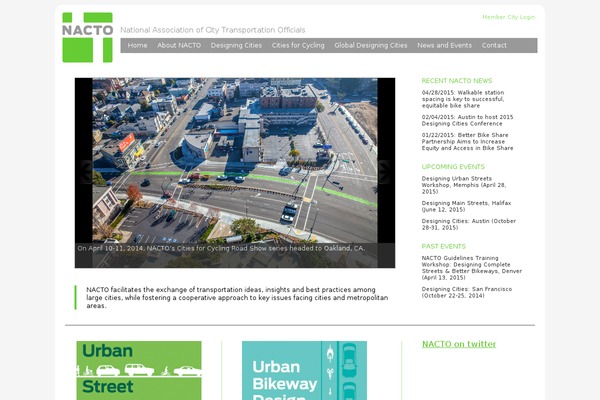The width and height of the screenshot is (600, 400).
Task: Click the Contact menu item
Action: tap(494, 45)
